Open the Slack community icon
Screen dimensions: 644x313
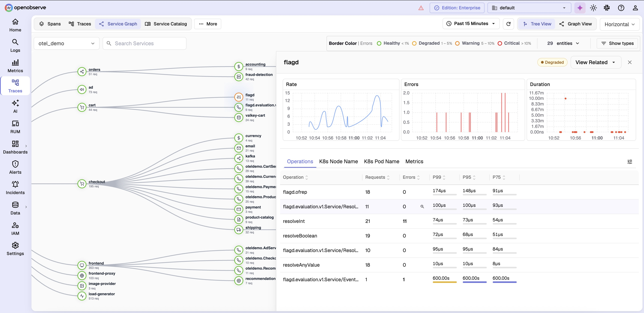pyautogui.click(x=607, y=8)
